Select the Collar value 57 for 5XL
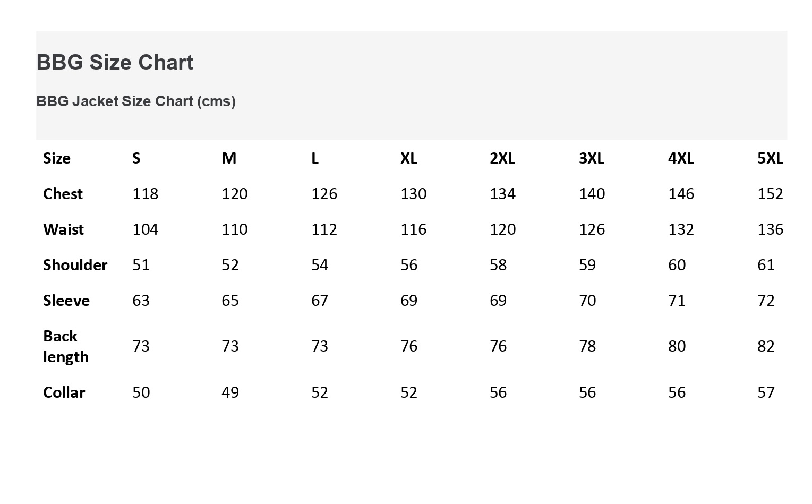Image resolution: width=812 pixels, height=504 pixels. 766,392
